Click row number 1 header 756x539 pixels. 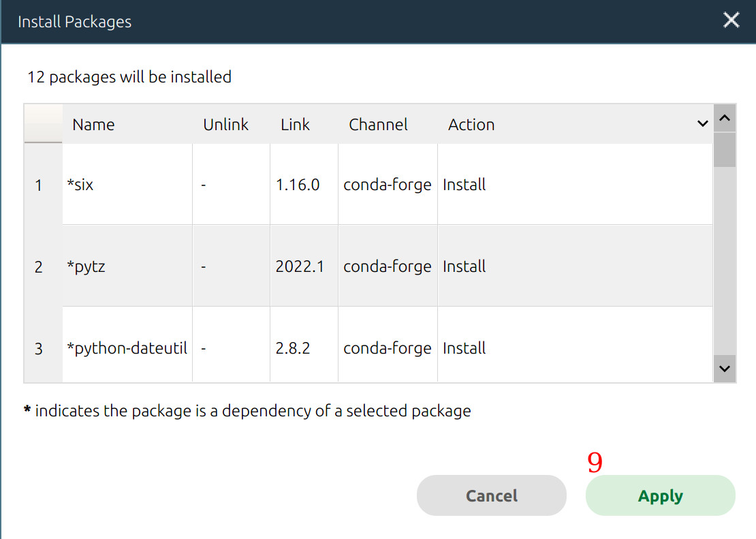tap(39, 185)
